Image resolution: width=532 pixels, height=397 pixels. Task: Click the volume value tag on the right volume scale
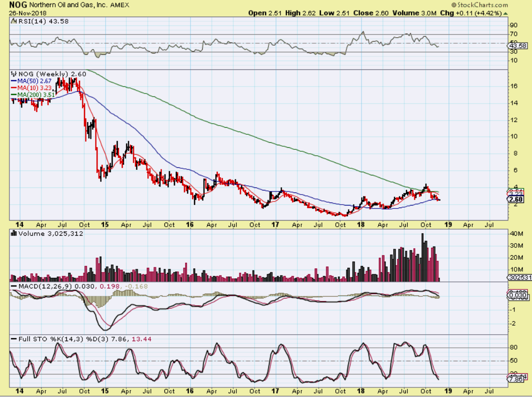(x=520, y=277)
